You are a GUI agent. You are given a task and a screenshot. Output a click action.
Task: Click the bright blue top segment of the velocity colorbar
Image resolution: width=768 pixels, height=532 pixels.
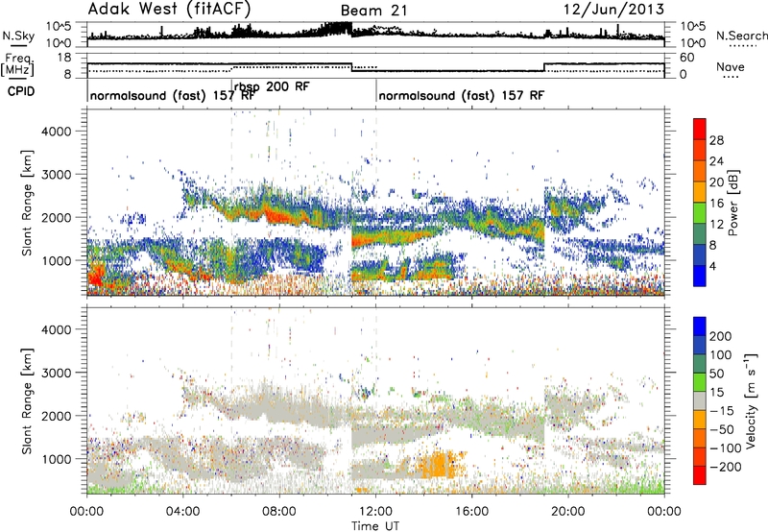700,326
